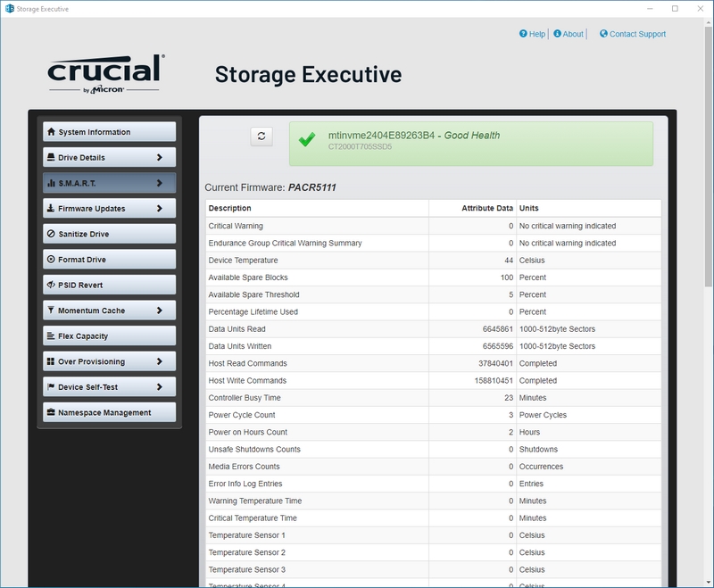714x588 pixels.
Task: Click the drive icon beside Drive Details
Action: (51, 157)
